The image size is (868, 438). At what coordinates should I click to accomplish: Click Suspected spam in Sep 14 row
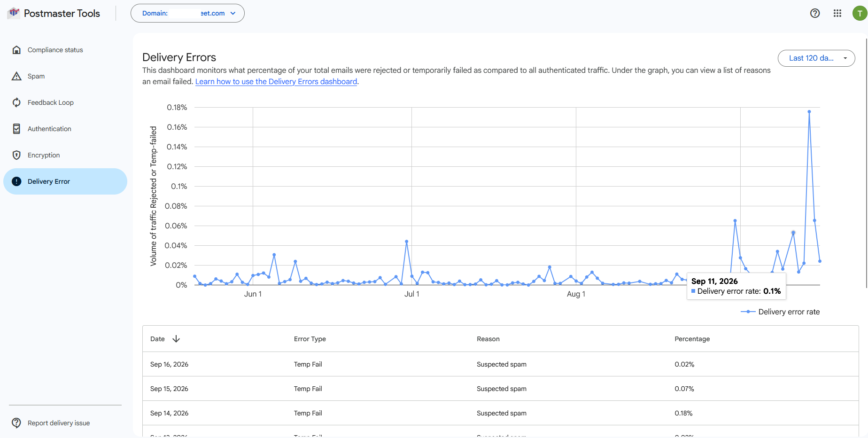[x=502, y=413]
